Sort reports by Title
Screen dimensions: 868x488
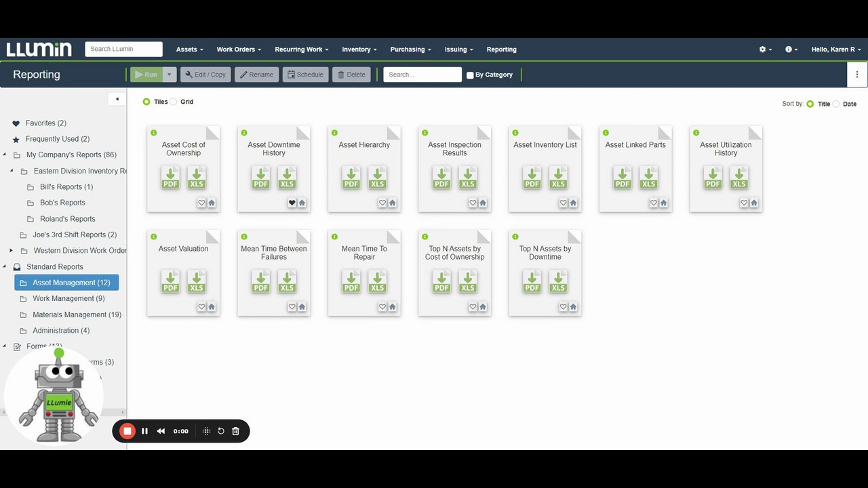click(x=810, y=104)
